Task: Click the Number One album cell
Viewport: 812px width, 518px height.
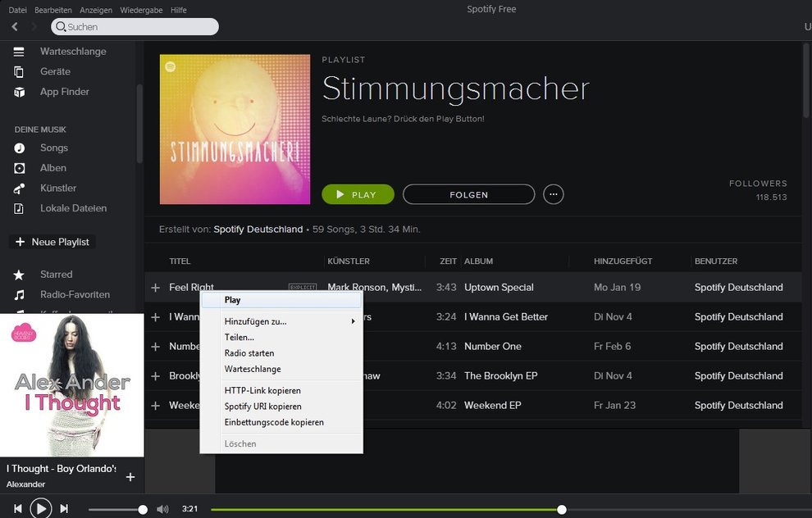Action: tap(492, 346)
